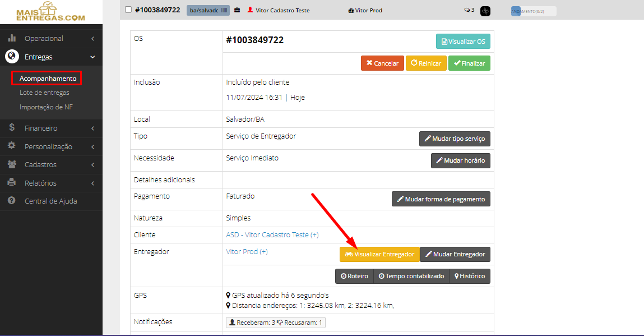This screenshot has width=644, height=336.
Task: Click the Central de Ajuda question icon
Action: [12, 200]
